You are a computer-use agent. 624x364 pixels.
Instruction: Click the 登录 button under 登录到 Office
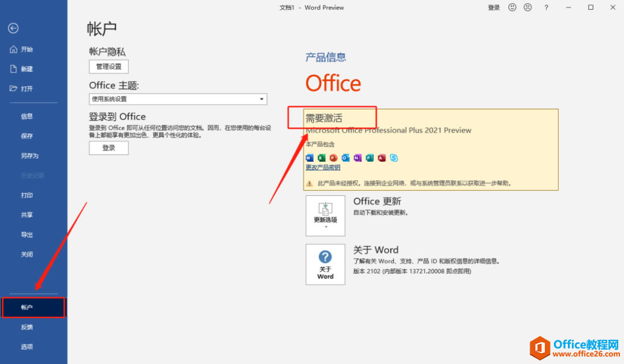click(109, 148)
